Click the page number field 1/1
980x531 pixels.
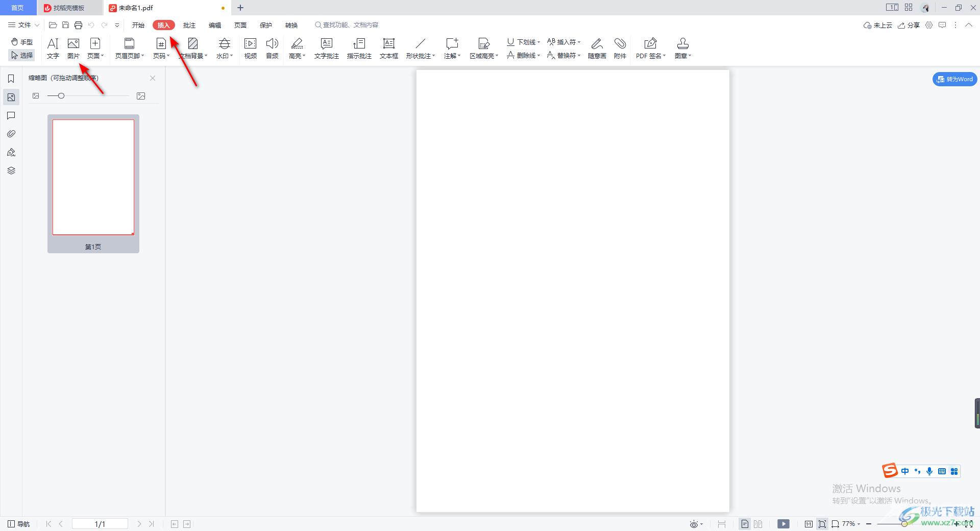pyautogui.click(x=100, y=524)
